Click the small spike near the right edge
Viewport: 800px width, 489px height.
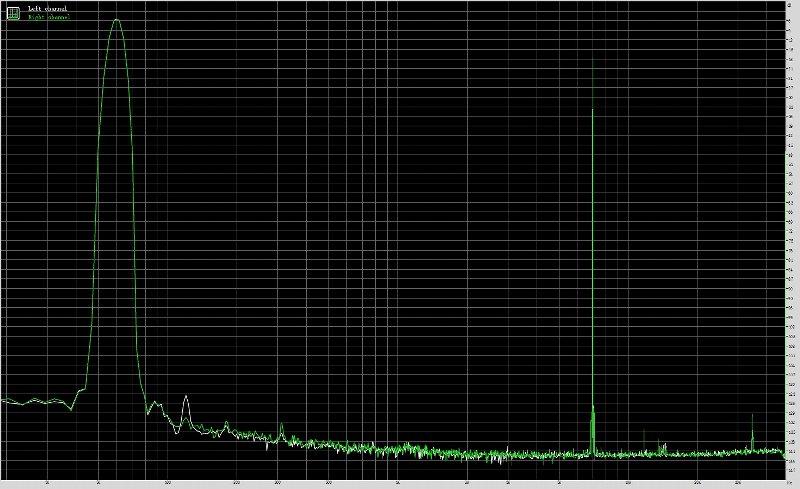752,415
